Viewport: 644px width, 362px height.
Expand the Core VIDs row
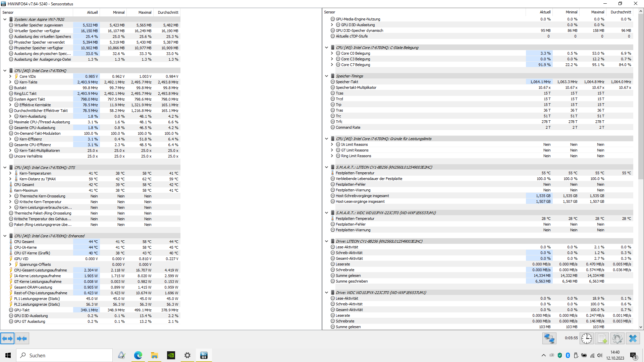pos(10,76)
